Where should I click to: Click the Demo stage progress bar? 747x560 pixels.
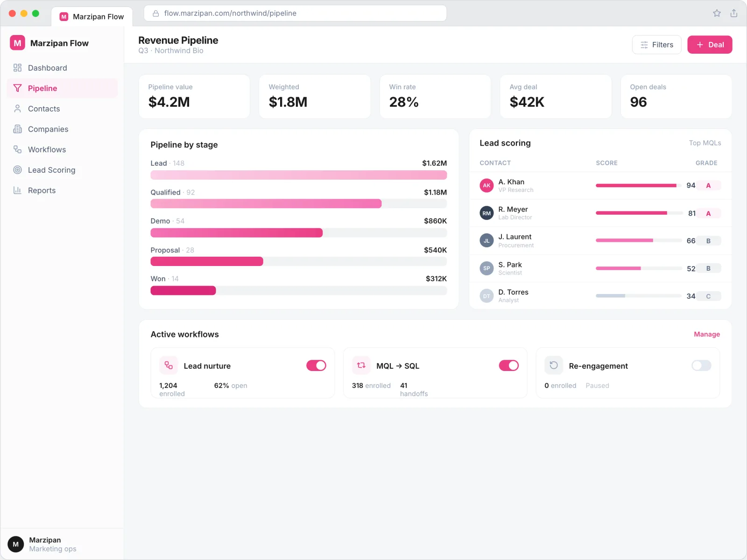coord(298,233)
